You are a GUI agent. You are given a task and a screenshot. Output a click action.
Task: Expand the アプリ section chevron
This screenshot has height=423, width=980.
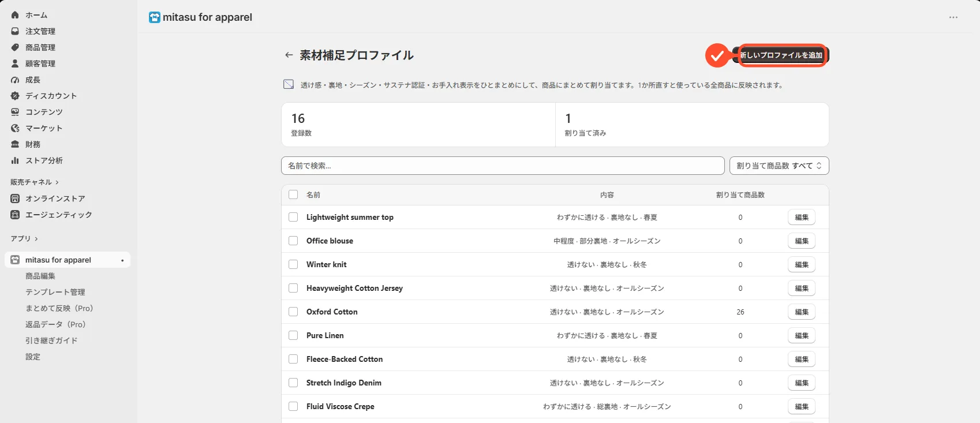point(36,239)
